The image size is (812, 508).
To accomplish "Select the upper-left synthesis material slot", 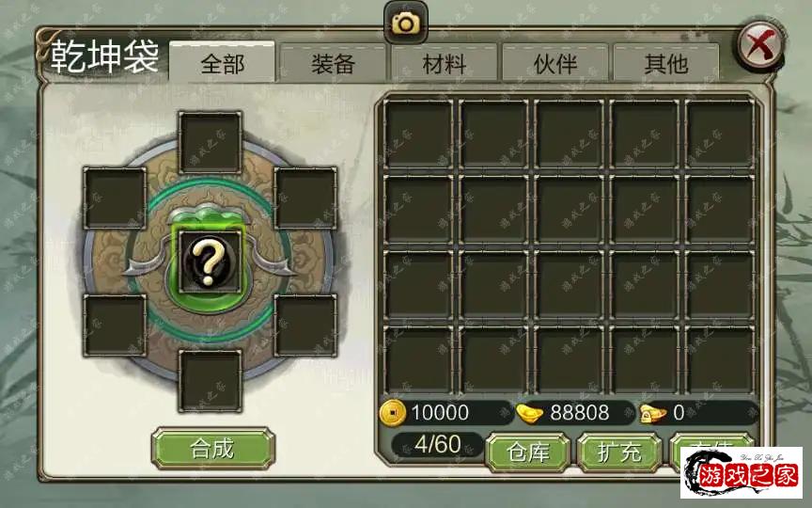I will (115, 198).
